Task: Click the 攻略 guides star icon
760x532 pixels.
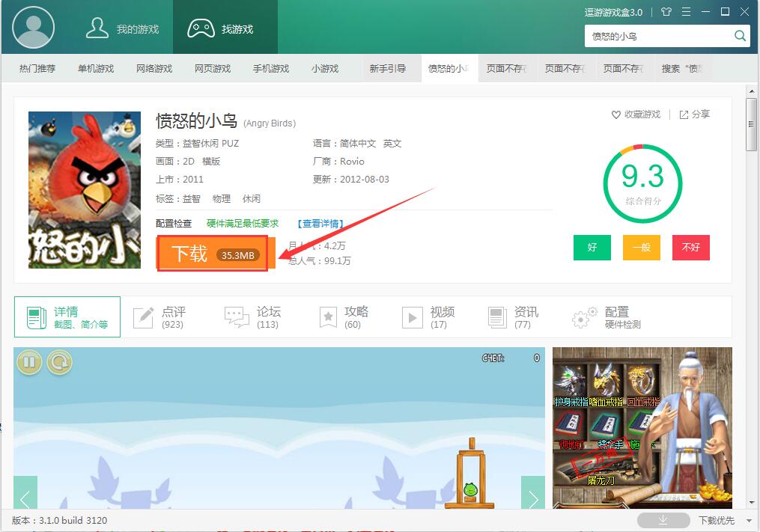Action: 328,317
